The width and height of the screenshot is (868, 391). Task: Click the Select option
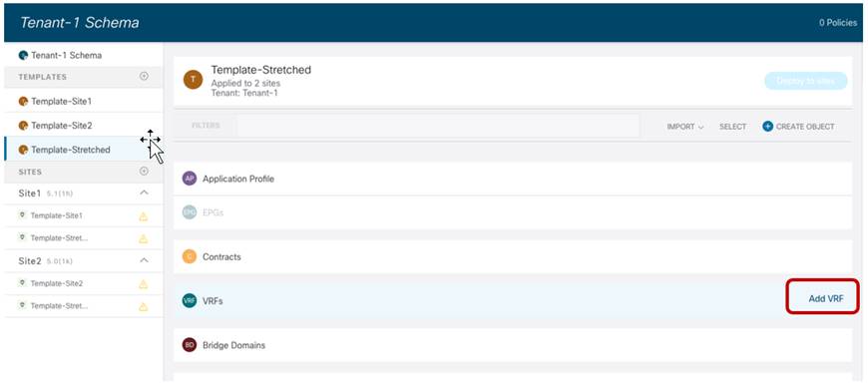(x=733, y=127)
